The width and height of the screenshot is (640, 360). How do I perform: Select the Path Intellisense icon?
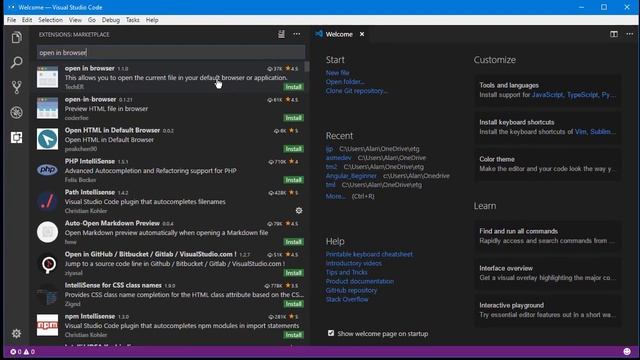(47, 201)
